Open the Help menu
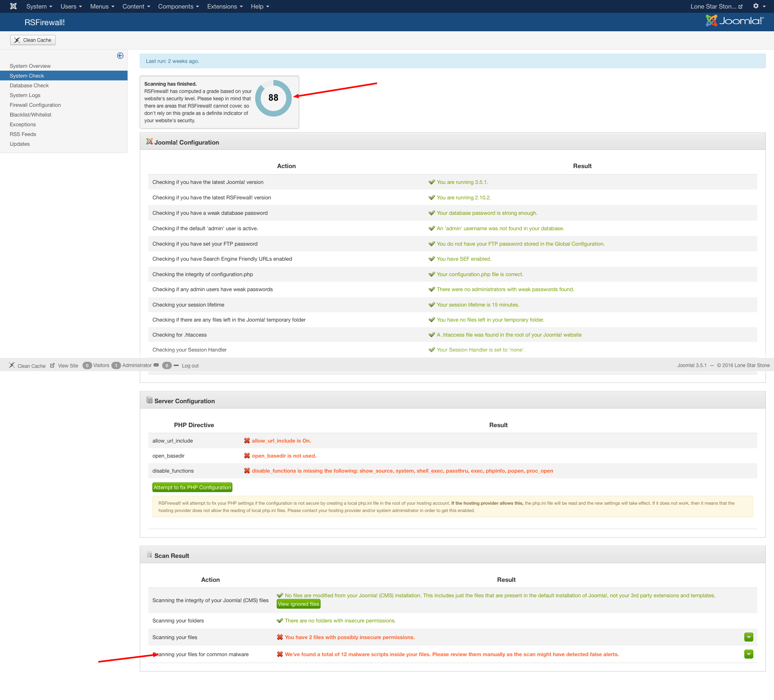 (x=260, y=6)
